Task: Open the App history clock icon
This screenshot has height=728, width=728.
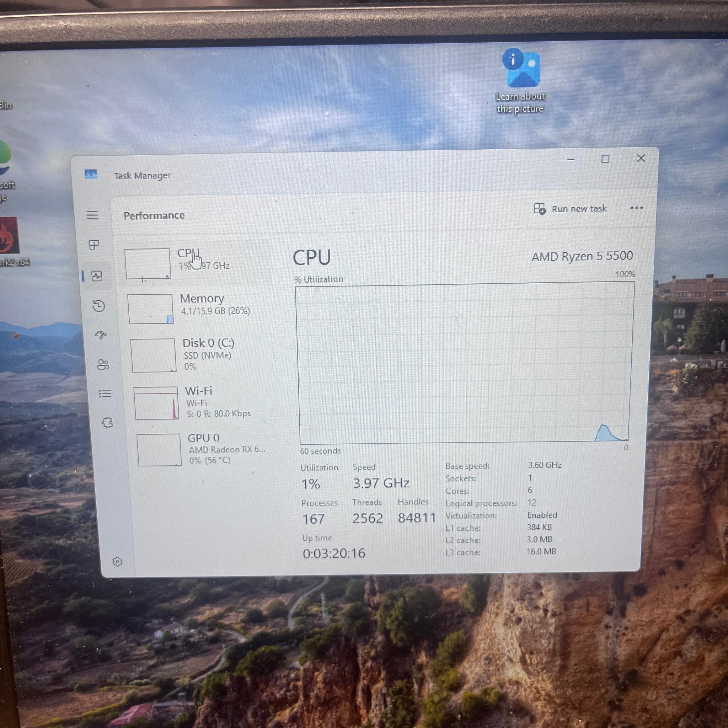Action: click(99, 306)
